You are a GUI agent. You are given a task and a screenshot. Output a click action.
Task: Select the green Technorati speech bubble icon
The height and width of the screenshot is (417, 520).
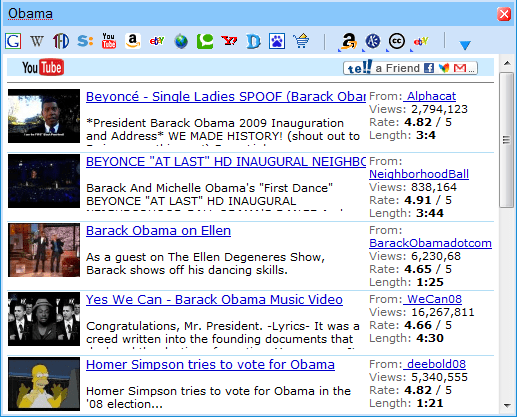[x=205, y=41]
